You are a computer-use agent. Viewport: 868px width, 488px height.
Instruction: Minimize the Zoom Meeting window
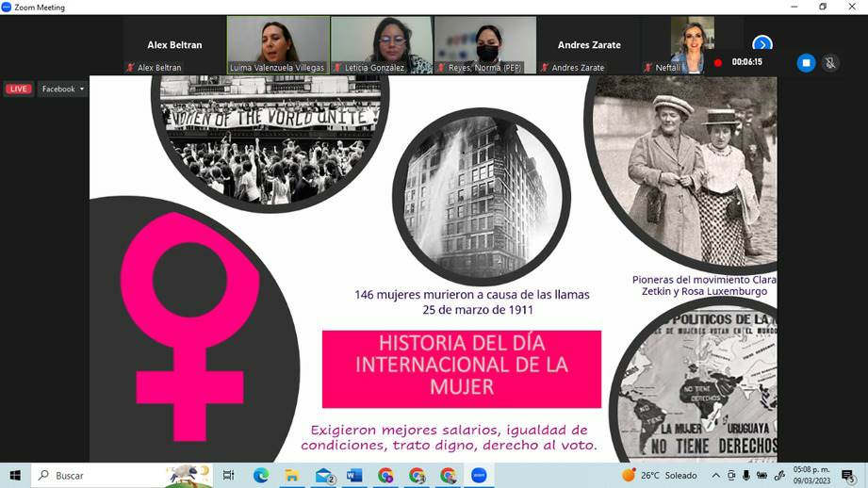pos(794,7)
